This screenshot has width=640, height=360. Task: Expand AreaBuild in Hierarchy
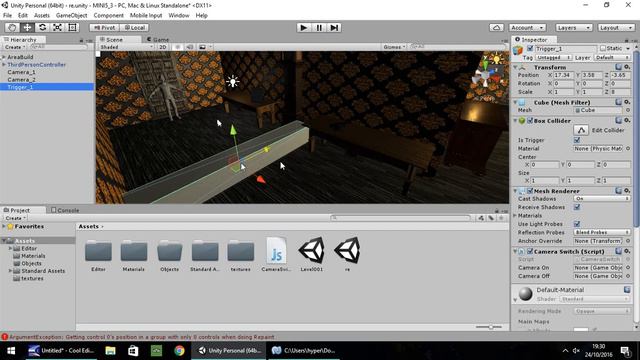pyautogui.click(x=4, y=57)
